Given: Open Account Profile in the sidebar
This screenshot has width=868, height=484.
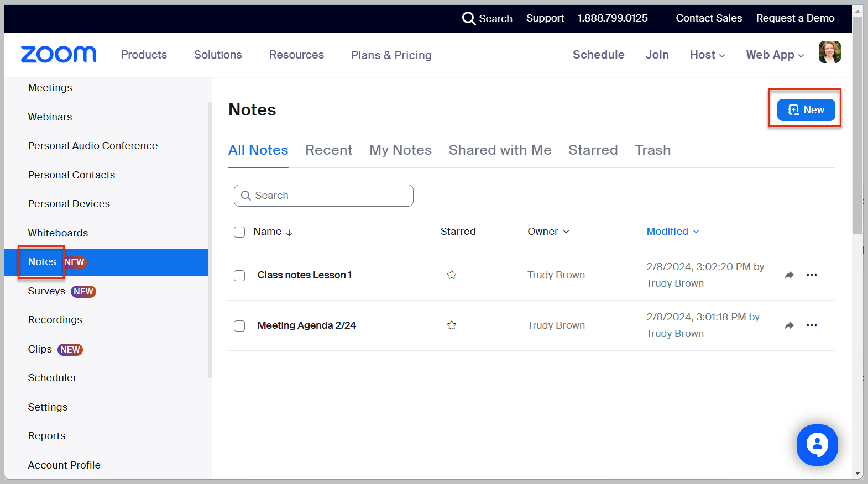Looking at the screenshot, I should pyautogui.click(x=65, y=465).
